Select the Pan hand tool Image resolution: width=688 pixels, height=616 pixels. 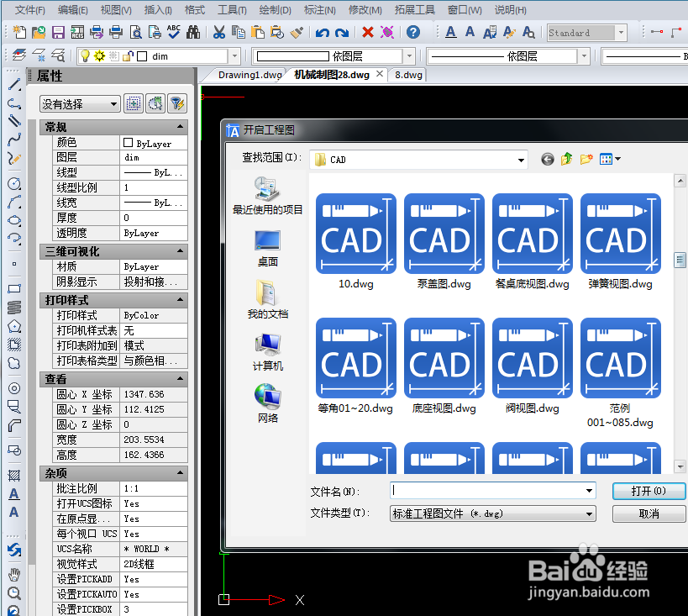pyautogui.click(x=14, y=575)
